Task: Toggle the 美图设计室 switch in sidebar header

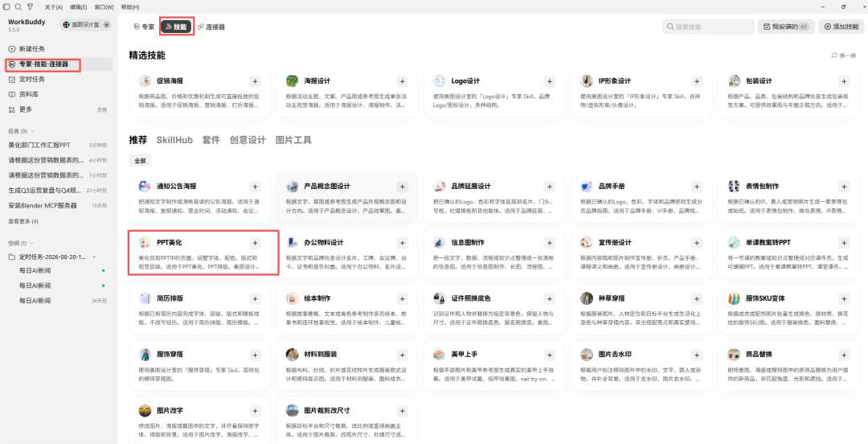Action: click(x=107, y=24)
